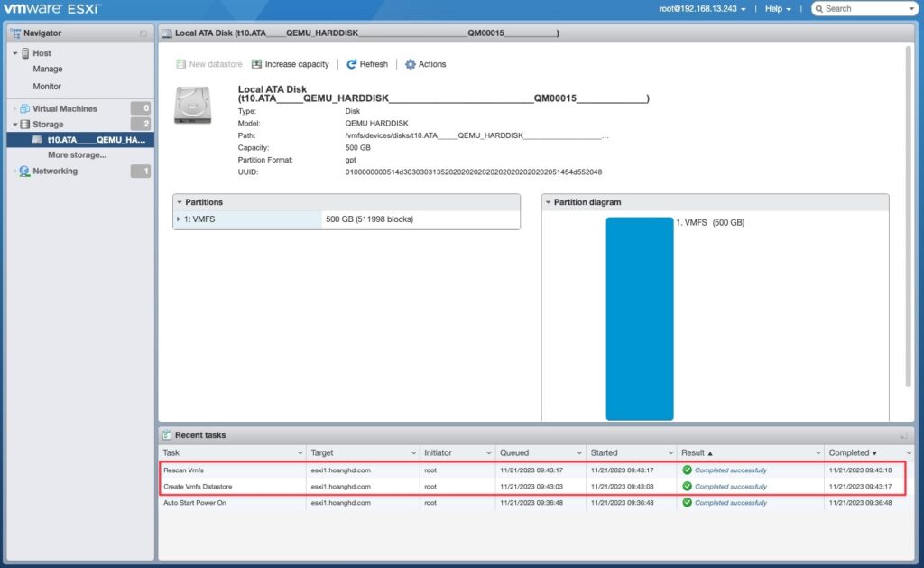Collapse the Storage tree node
The width and height of the screenshot is (924, 568).
[x=15, y=125]
